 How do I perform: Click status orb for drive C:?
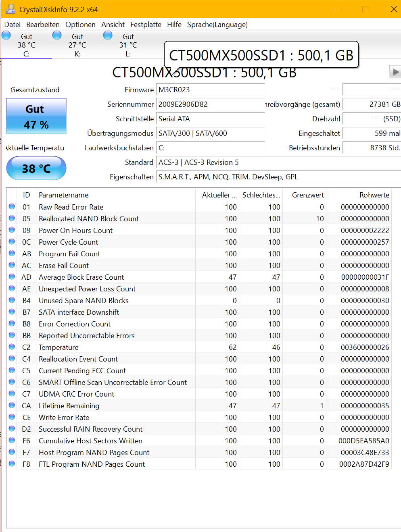[6, 35]
